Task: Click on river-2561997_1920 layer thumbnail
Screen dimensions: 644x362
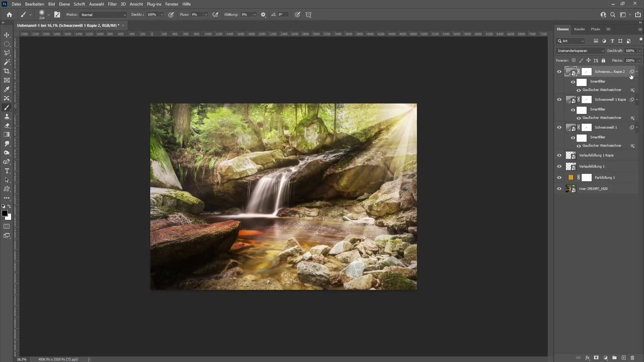Action: tap(570, 188)
